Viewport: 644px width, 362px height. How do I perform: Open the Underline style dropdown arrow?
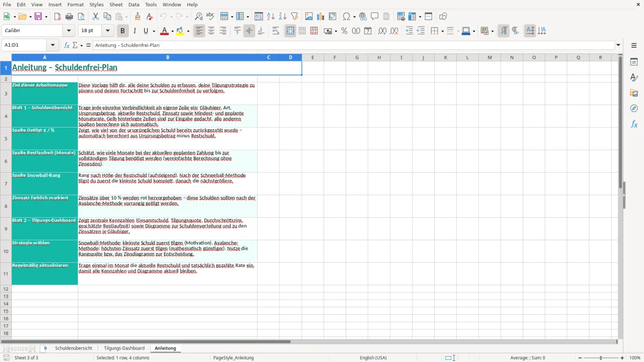tap(153, 31)
